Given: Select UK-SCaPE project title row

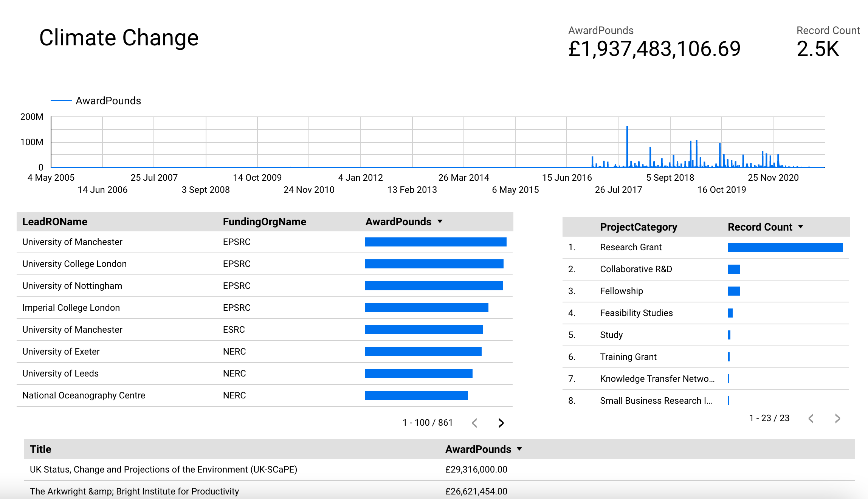Looking at the screenshot, I should [163, 470].
